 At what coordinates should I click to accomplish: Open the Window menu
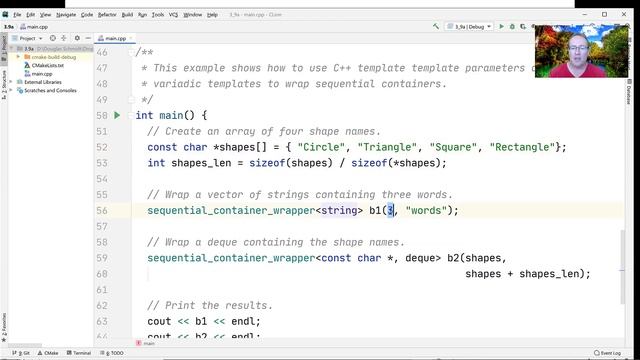[193, 15]
